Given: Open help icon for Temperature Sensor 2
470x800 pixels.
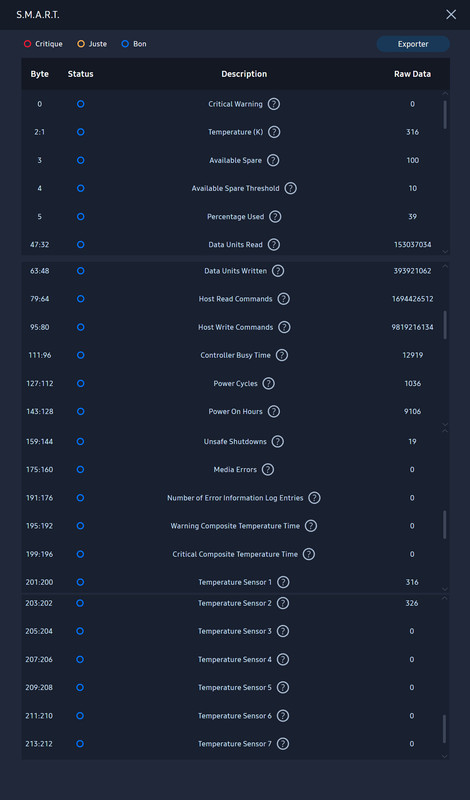Looking at the screenshot, I should coord(283,603).
